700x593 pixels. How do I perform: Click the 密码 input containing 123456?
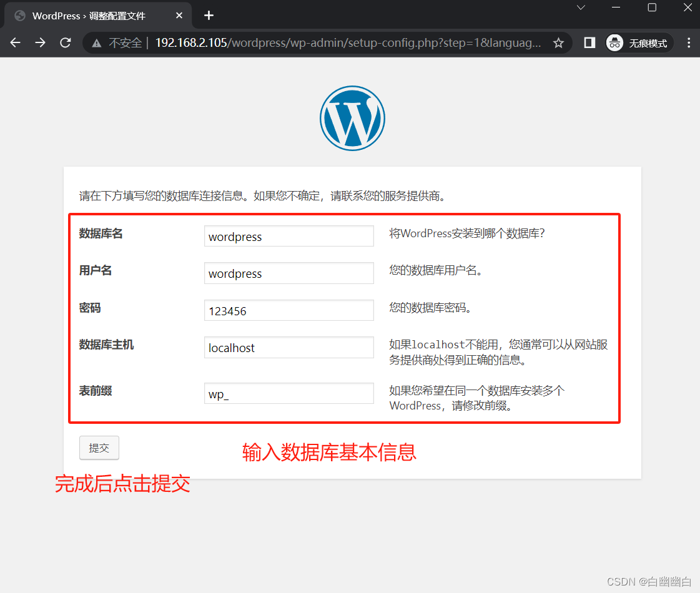pos(289,310)
